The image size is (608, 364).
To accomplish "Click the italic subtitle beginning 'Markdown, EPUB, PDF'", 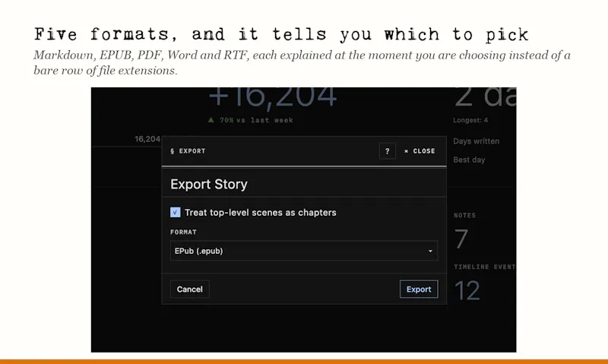I will [302, 62].
